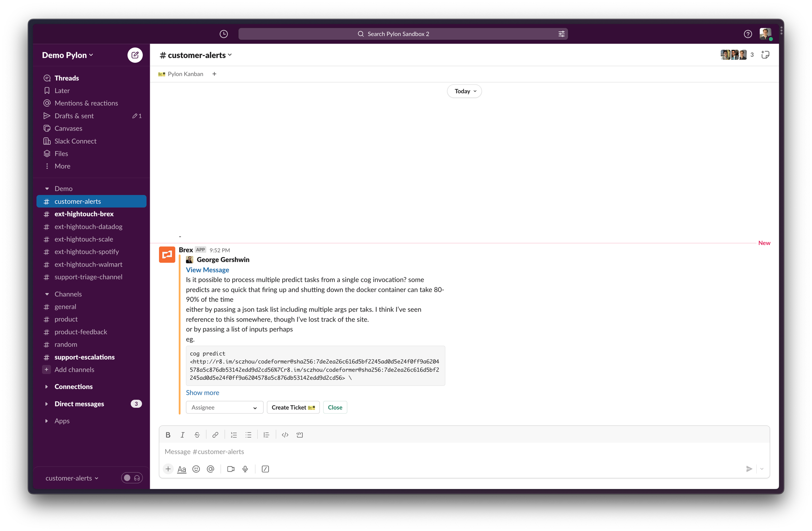Open the help question mark icon

[748, 34]
